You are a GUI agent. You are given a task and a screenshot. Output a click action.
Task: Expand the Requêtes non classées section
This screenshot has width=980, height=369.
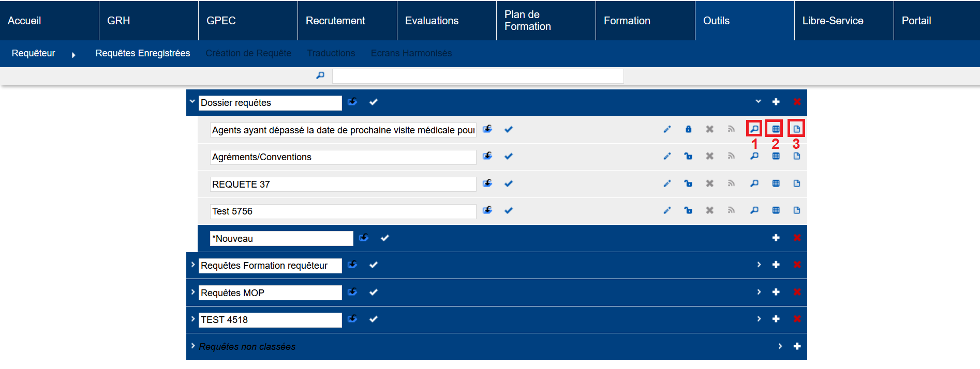(x=192, y=346)
